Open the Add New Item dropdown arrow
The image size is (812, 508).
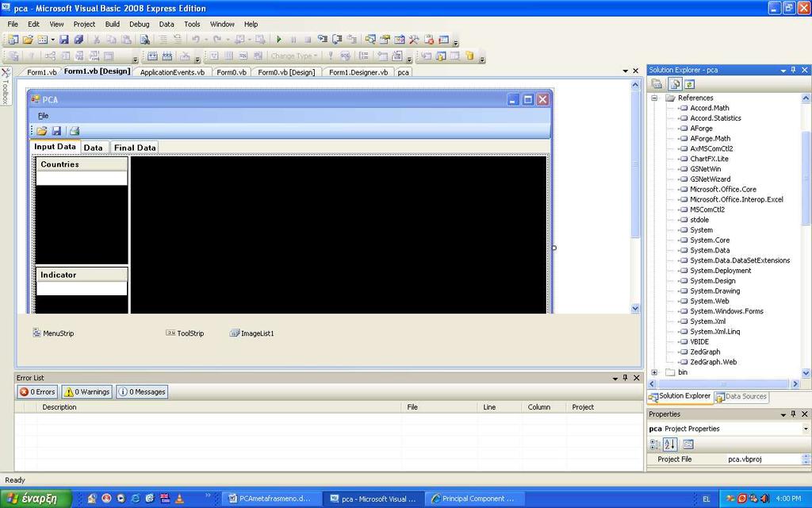pos(53,40)
